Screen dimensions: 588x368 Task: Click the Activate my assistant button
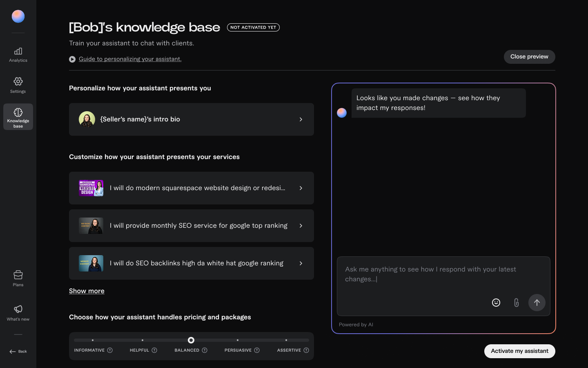pyautogui.click(x=519, y=351)
